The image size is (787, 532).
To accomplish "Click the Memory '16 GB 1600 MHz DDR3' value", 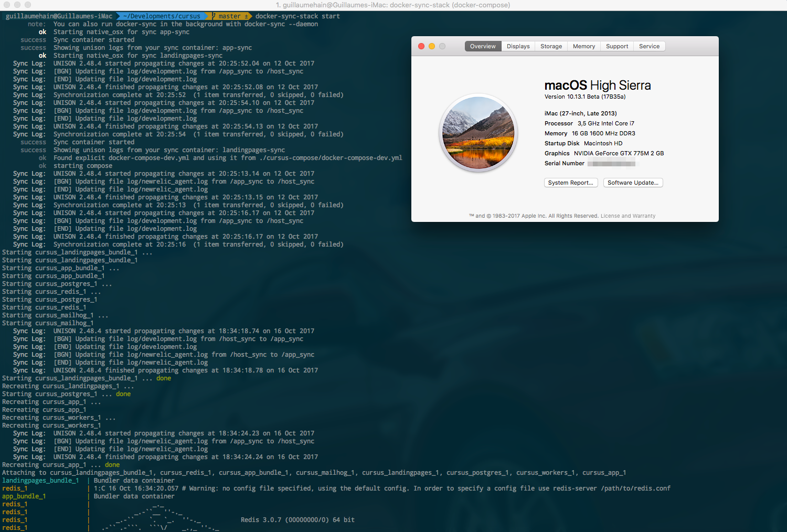I will pos(603,133).
